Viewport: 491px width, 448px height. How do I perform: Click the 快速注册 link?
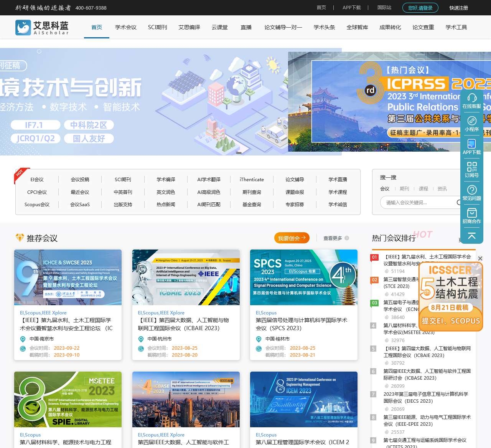point(459,8)
